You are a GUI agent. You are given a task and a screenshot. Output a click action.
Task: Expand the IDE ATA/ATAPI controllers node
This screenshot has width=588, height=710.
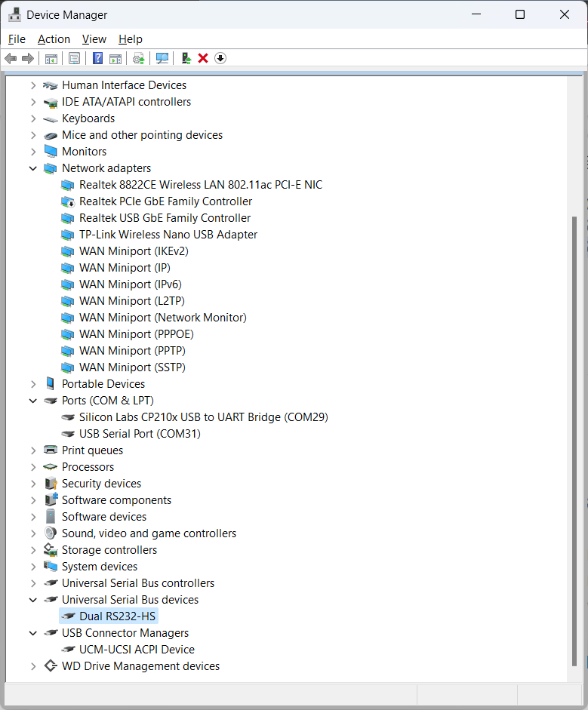tap(33, 102)
